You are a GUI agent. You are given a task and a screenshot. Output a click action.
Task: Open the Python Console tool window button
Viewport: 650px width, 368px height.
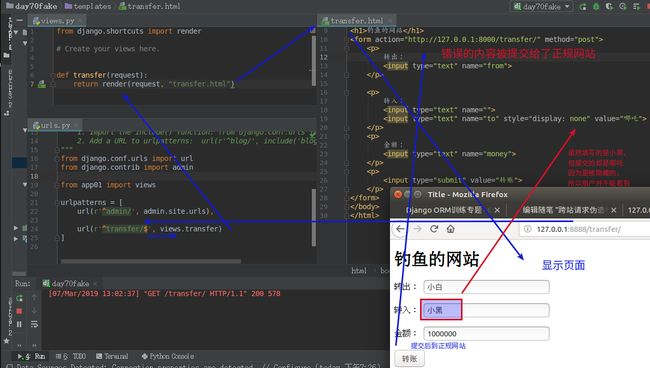(168, 356)
